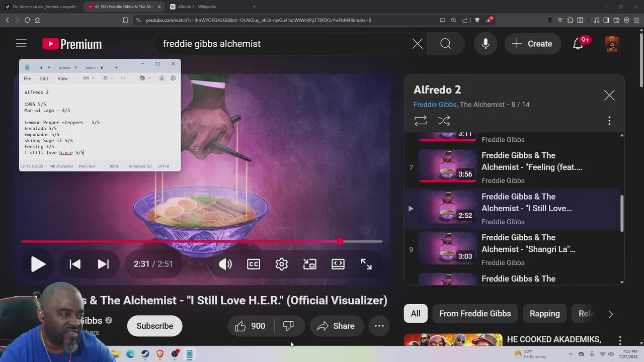Open the YouTube hamburger guide menu
Image resolution: width=644 pixels, height=362 pixels.
pos(21,44)
